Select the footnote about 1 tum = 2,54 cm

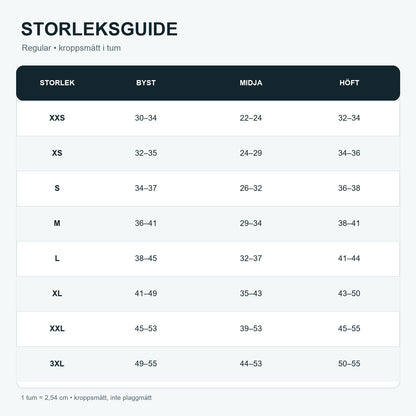click(x=86, y=398)
